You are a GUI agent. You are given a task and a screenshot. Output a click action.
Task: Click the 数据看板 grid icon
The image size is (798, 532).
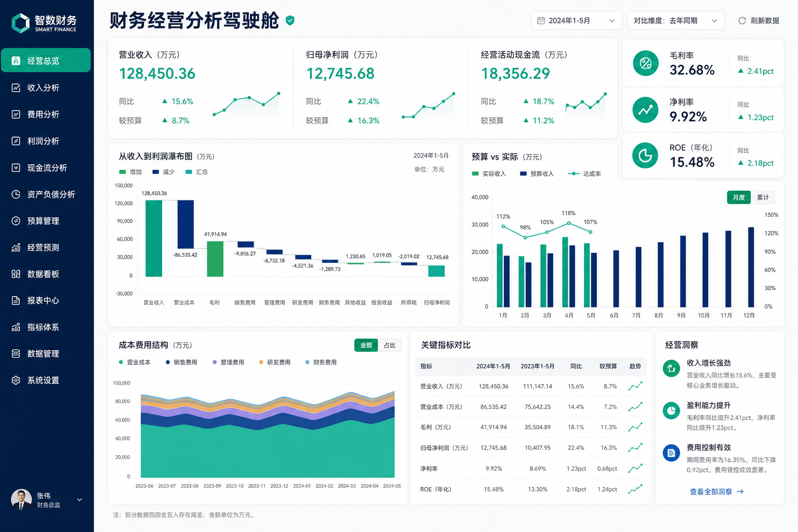16,274
